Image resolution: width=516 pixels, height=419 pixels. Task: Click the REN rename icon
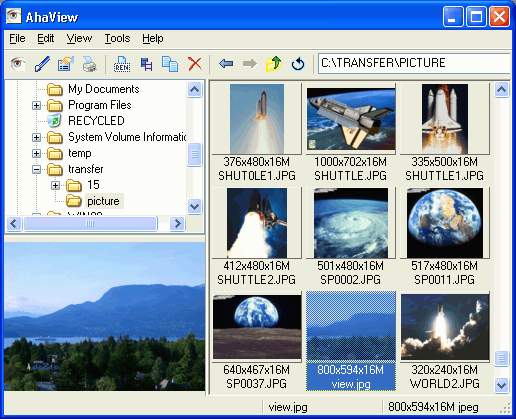[122, 64]
